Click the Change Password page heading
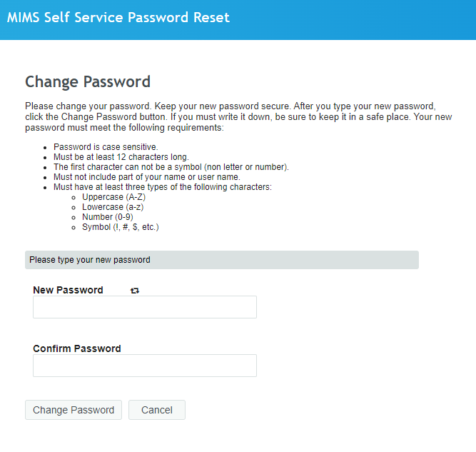Screen dimensions: 476x452 [88, 81]
